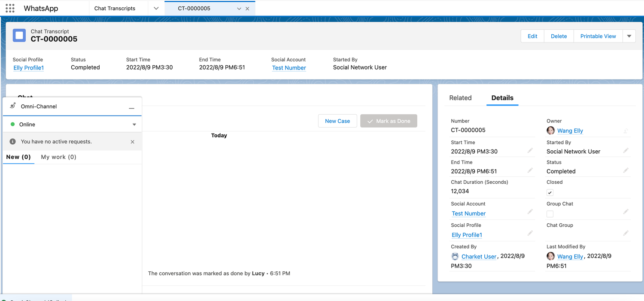
Task: Click Charket User avatar icon
Action: point(455,256)
